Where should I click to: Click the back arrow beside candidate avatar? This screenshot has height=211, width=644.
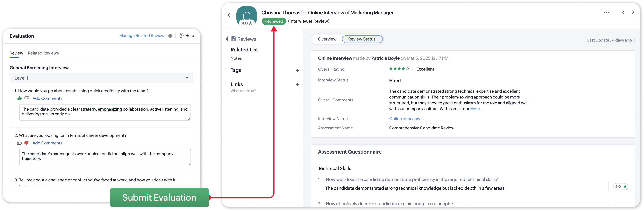[230, 15]
